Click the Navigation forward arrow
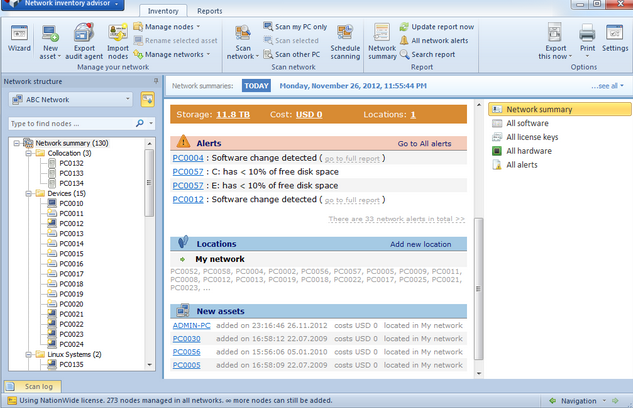 tap(615, 401)
